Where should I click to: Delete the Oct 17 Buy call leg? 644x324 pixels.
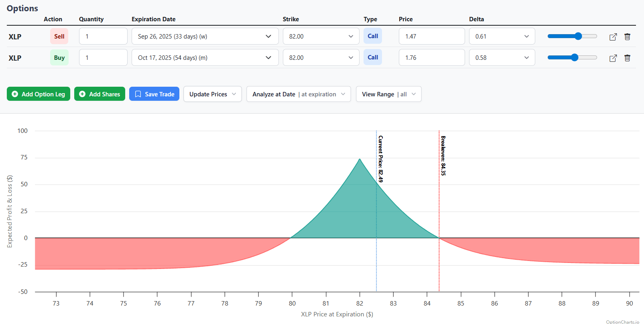627,58
